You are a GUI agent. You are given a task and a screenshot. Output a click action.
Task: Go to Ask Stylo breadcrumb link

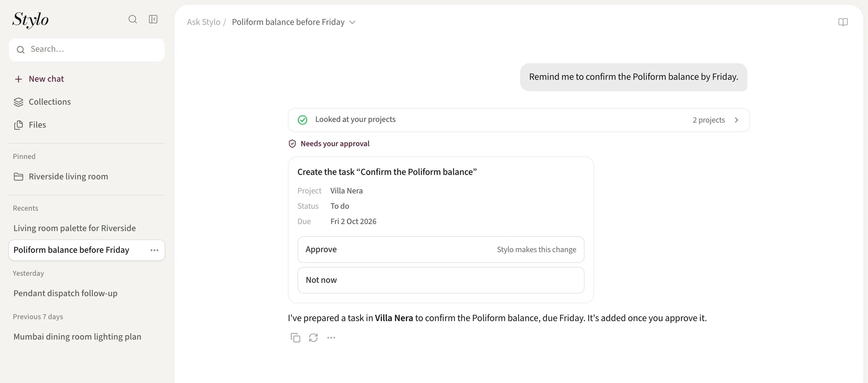tap(204, 22)
